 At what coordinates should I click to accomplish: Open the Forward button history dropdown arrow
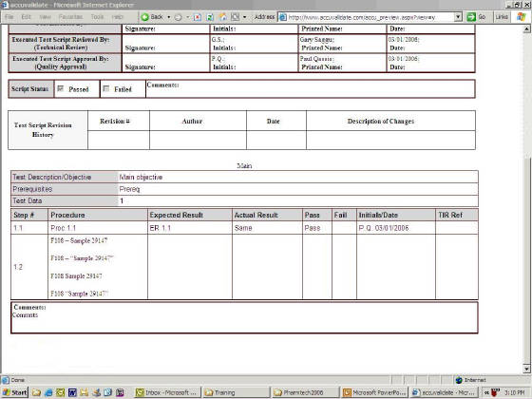click(x=187, y=17)
